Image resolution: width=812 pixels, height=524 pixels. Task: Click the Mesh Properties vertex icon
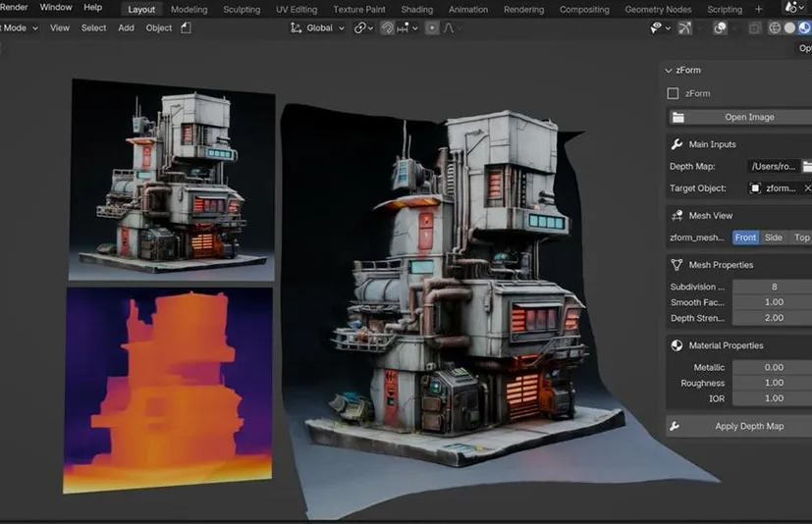(677, 265)
